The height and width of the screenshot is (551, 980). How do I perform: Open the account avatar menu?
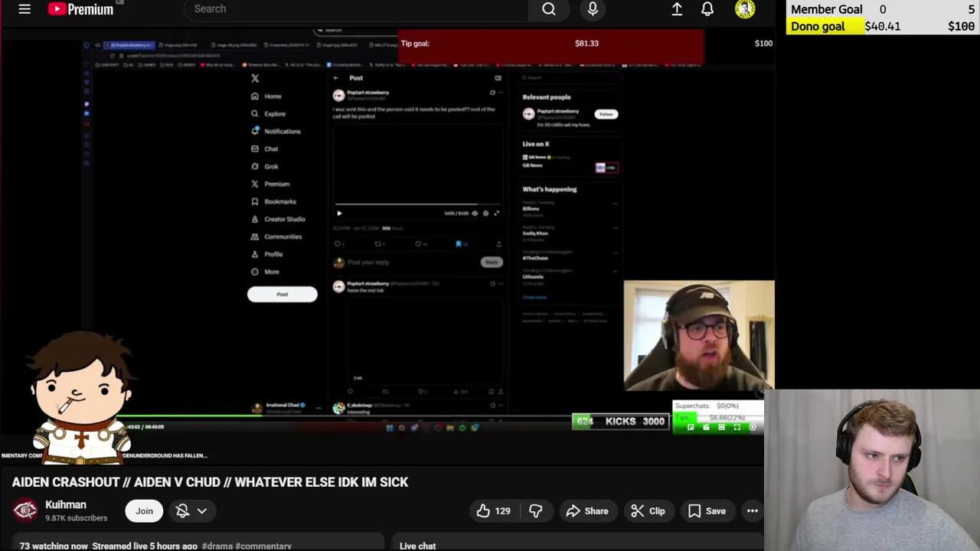pos(745,9)
